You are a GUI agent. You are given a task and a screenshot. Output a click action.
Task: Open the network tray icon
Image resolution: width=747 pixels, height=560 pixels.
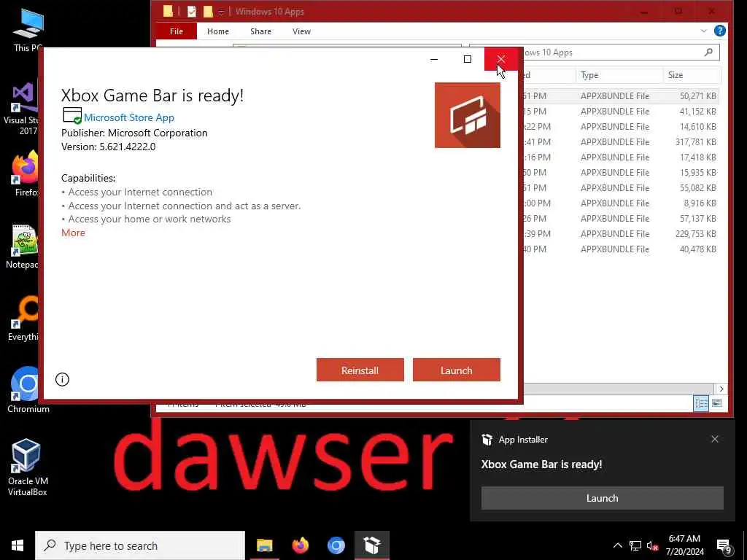tap(635, 545)
